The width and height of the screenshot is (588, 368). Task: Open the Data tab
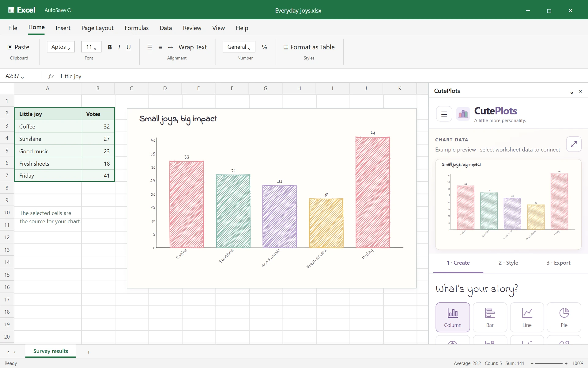pyautogui.click(x=166, y=28)
